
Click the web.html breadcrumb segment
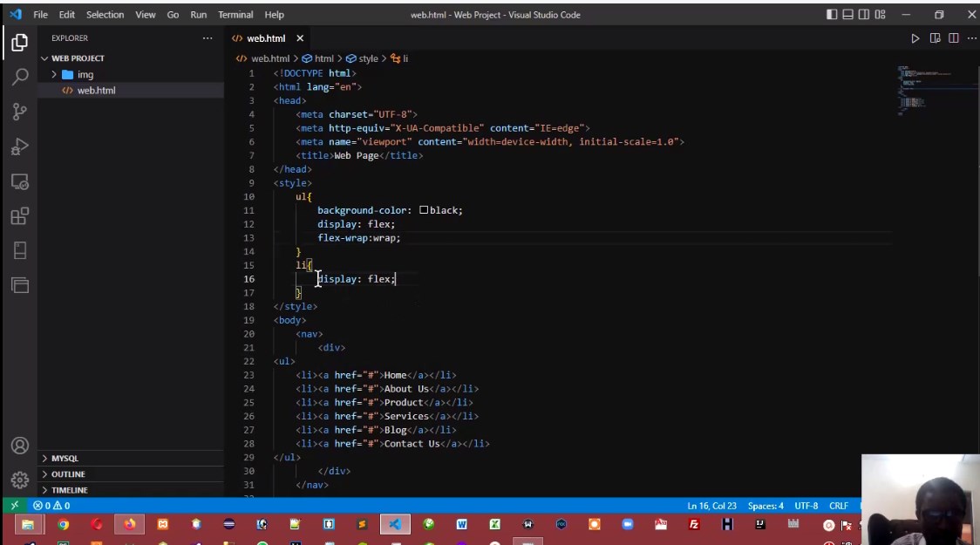pos(263,58)
